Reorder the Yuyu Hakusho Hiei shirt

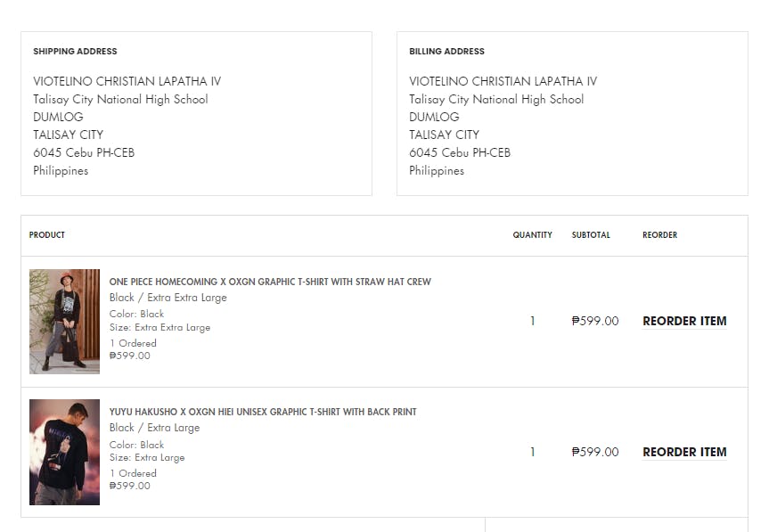[x=684, y=452]
